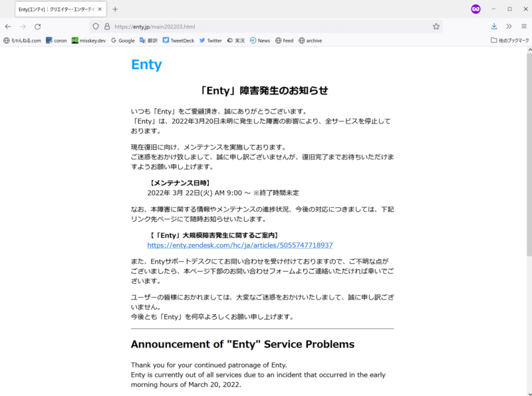Minimize the browser window
The height and width of the screenshot is (396, 532).
click(493, 9)
